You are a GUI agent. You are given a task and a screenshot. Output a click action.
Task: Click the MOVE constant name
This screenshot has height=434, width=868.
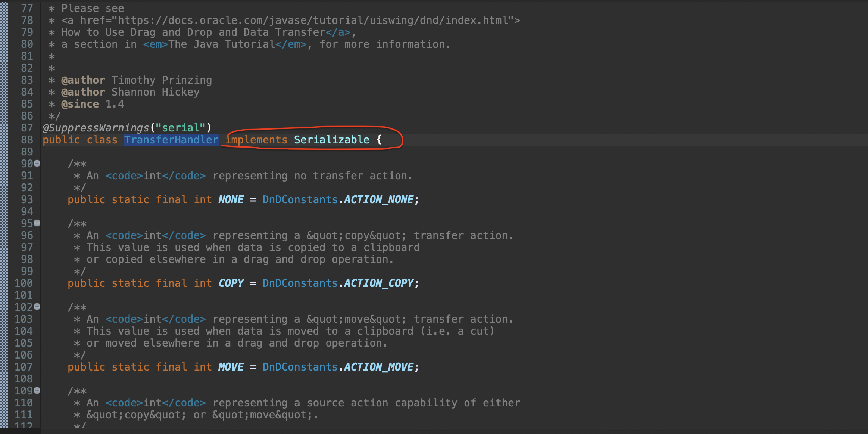pos(231,367)
